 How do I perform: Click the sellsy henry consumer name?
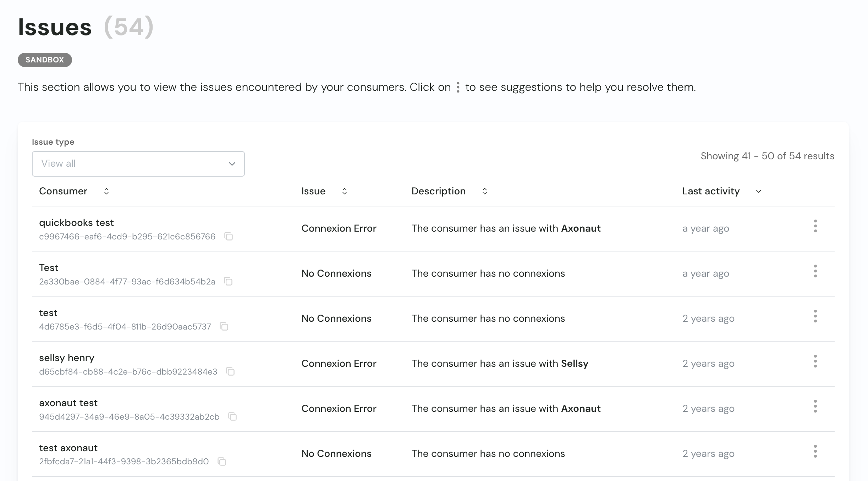pyautogui.click(x=67, y=358)
